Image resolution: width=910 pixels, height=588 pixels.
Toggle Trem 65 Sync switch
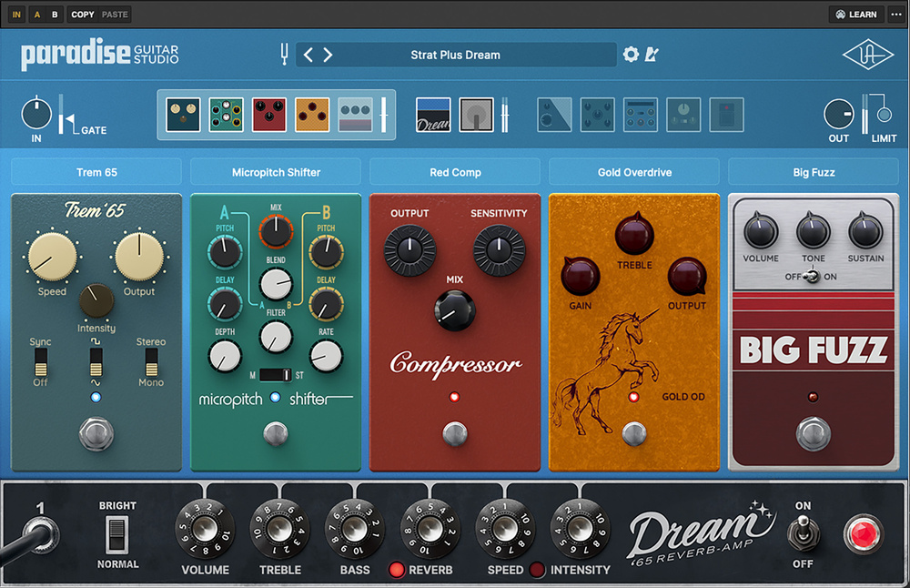(x=40, y=363)
